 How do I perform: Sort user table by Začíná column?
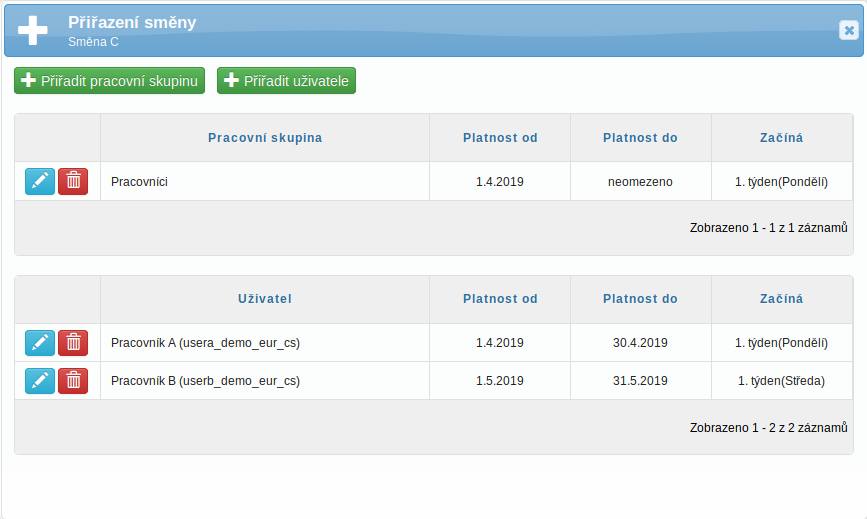781,298
